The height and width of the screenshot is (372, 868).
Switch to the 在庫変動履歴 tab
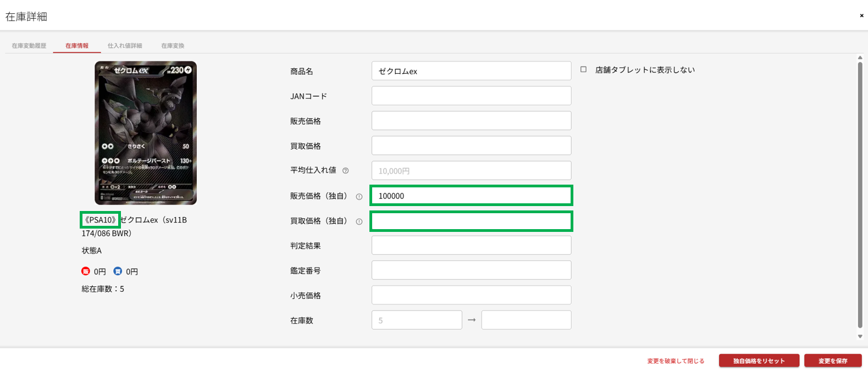coord(29,46)
